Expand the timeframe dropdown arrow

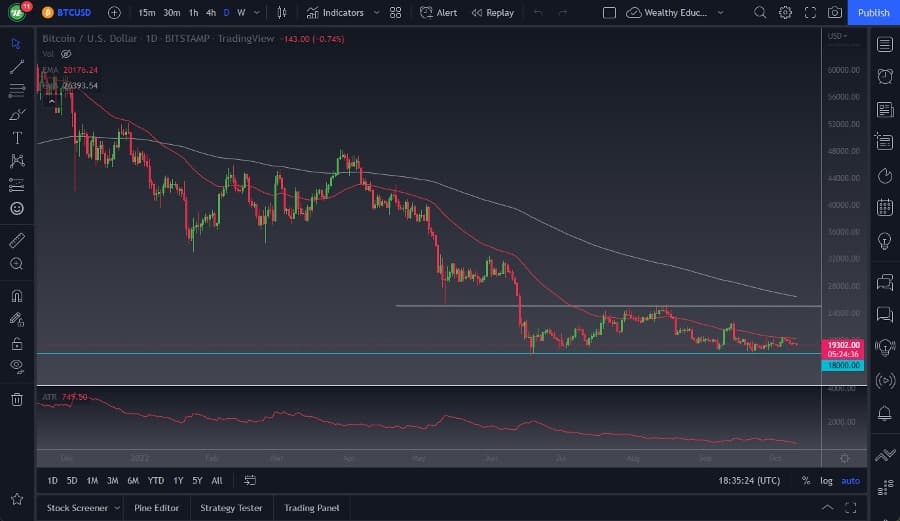point(257,13)
